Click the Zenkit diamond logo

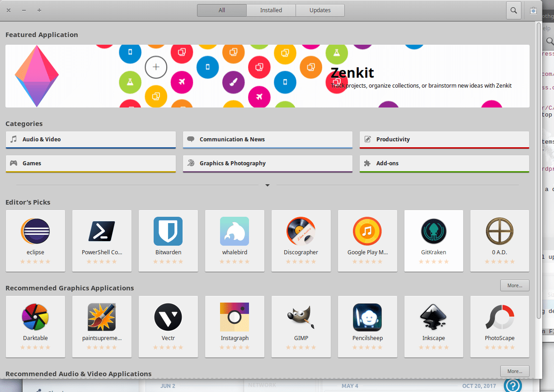point(37,76)
